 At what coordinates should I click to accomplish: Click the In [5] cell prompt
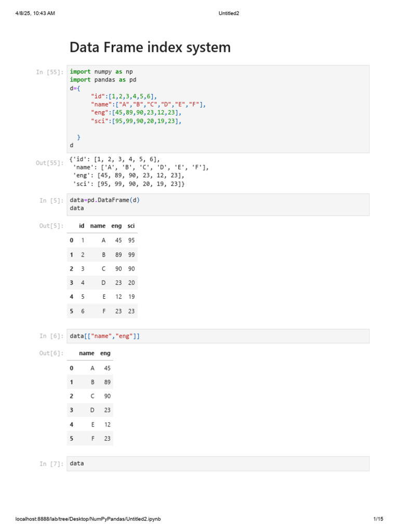(x=52, y=201)
